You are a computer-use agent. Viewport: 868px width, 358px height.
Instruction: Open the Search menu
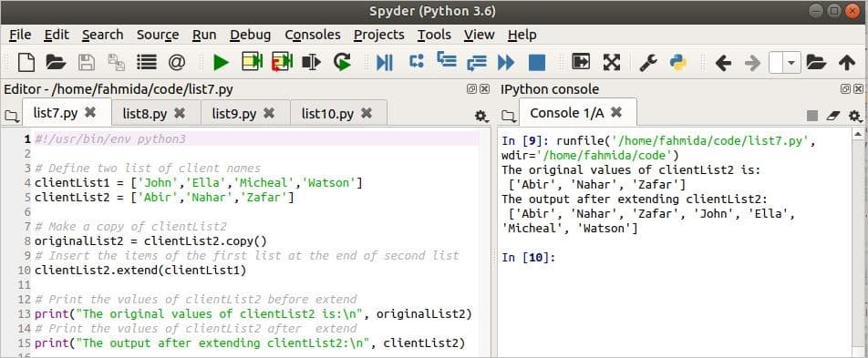point(102,35)
